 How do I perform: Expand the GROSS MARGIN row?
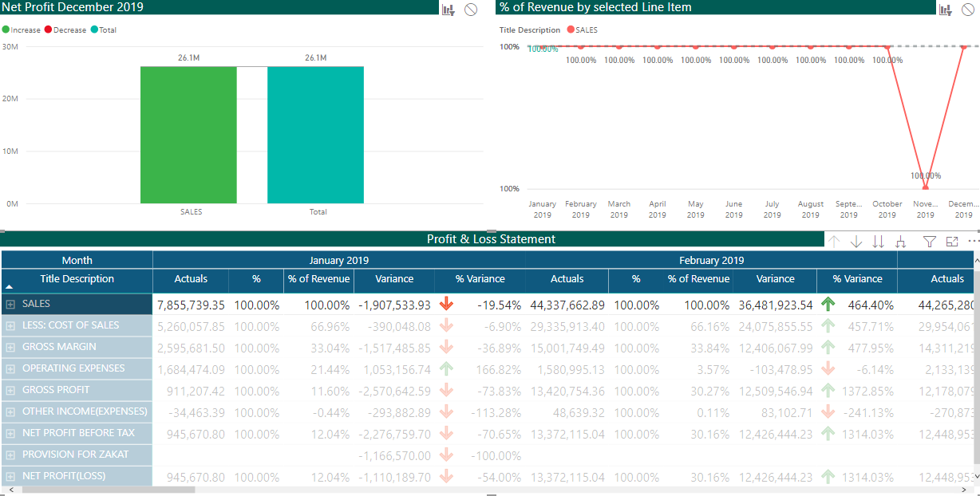[10, 348]
